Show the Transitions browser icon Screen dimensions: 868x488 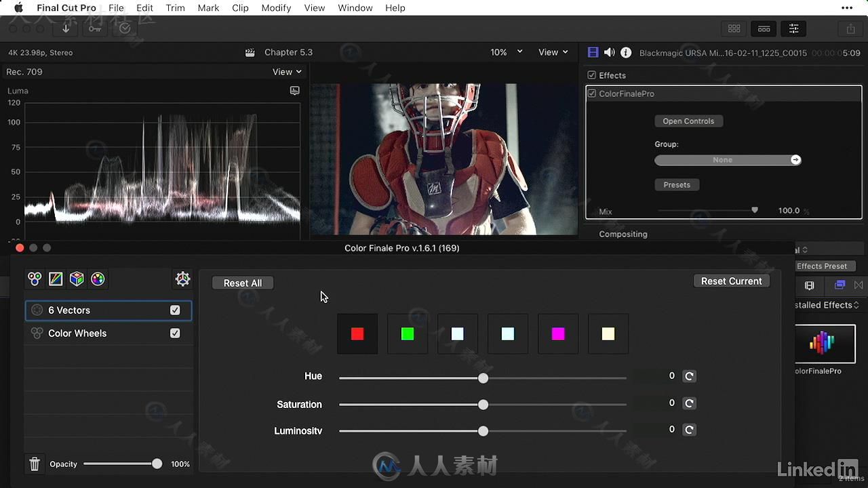[x=859, y=285]
